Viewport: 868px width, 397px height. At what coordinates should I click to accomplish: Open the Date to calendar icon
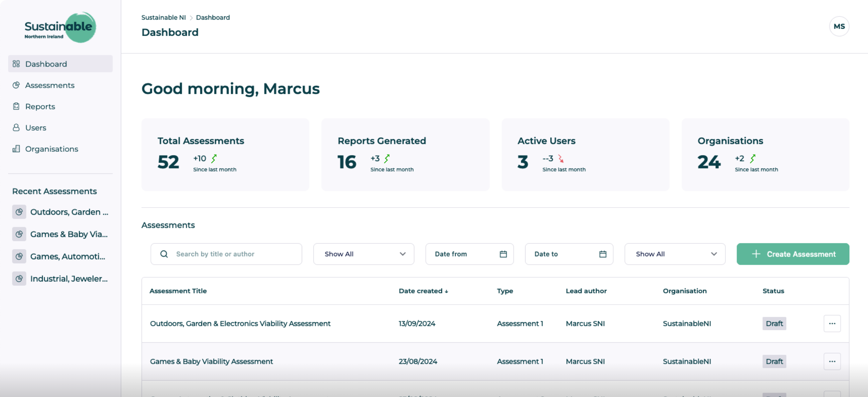[x=603, y=254]
